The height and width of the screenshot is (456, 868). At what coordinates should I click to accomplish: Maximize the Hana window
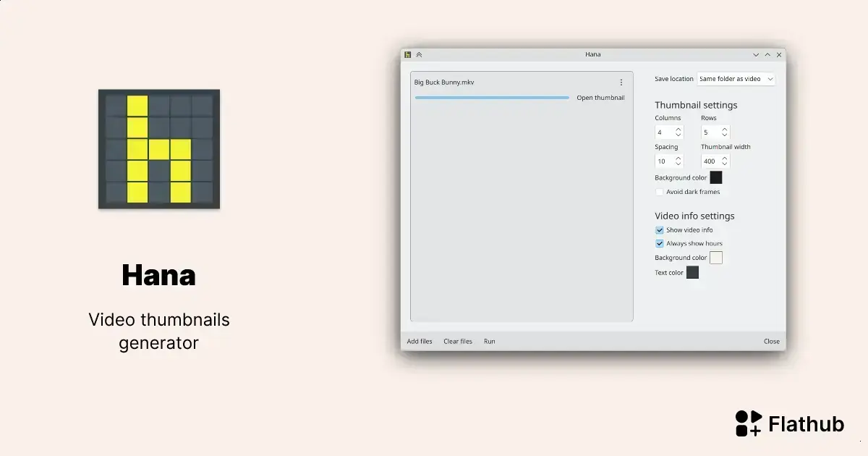pyautogui.click(x=767, y=54)
